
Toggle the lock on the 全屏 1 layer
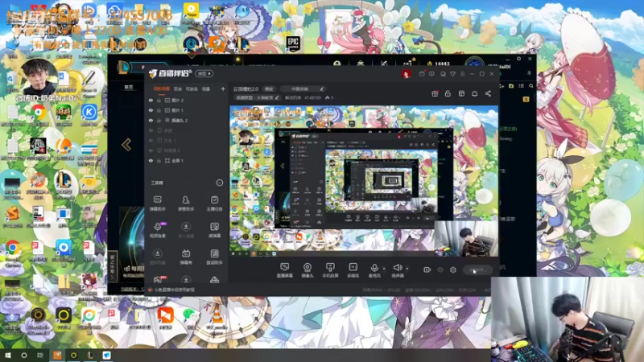[x=159, y=160]
